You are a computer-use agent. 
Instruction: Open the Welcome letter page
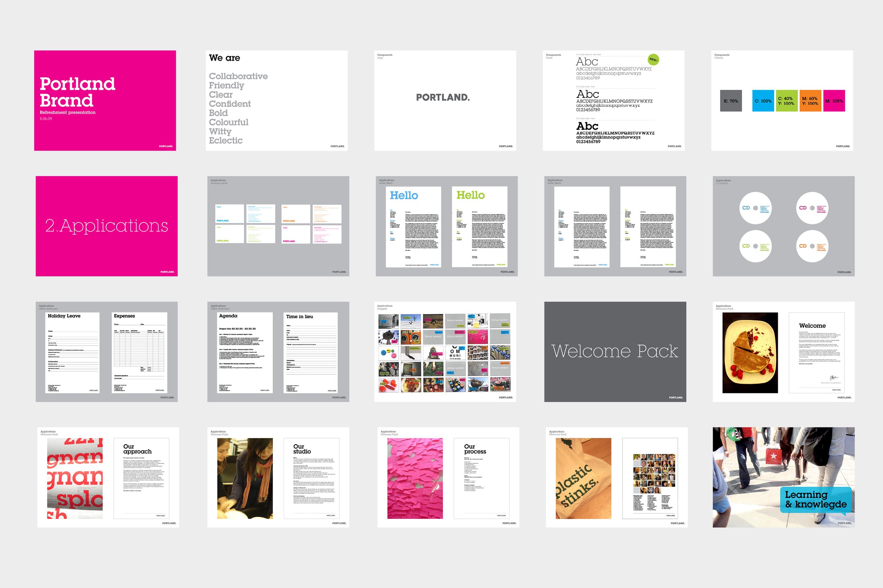(817, 353)
